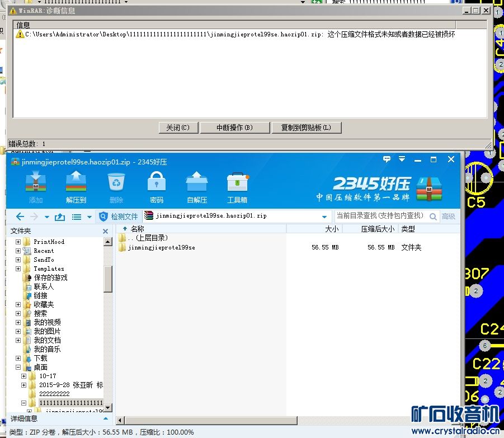Click the folder tree scroll-down arrow
This screenshot has height=438, width=504.
click(x=107, y=408)
